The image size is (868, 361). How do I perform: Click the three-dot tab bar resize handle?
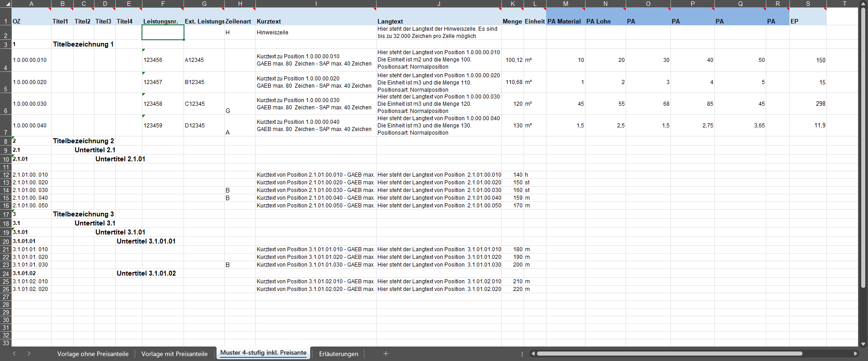(522, 354)
